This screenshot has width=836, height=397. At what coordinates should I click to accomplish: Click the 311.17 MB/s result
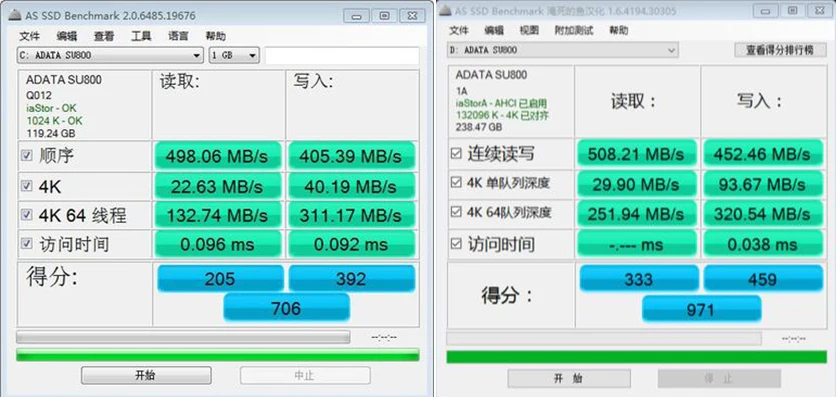tap(351, 215)
